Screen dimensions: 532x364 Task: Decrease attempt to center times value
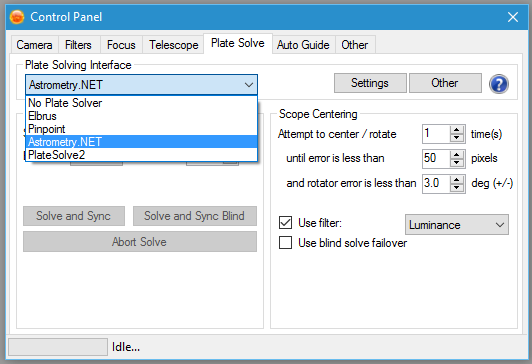point(457,138)
